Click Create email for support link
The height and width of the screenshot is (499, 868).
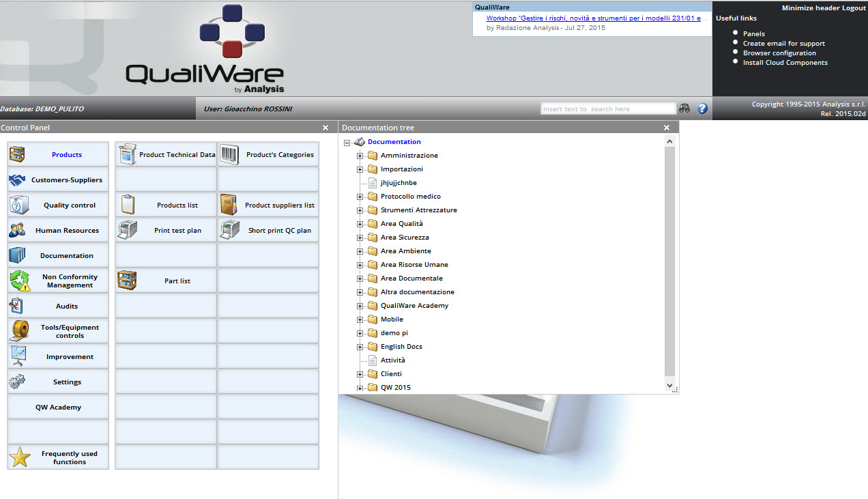(783, 44)
